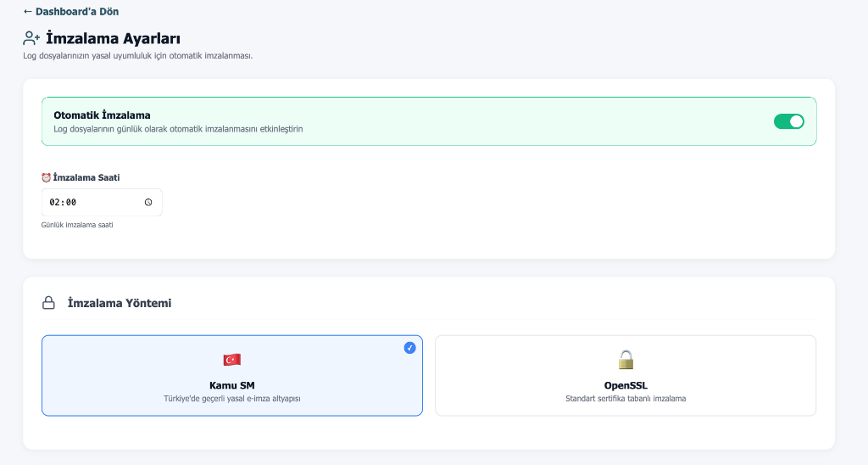
Task: Click the outline lock icon beside İmzalama Yöntemi
Action: pyautogui.click(x=48, y=303)
